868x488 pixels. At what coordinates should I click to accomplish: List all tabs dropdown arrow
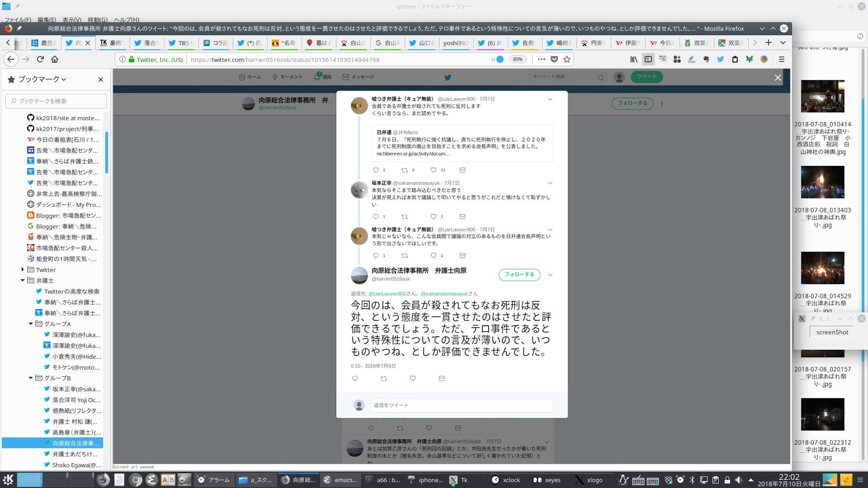(x=783, y=42)
